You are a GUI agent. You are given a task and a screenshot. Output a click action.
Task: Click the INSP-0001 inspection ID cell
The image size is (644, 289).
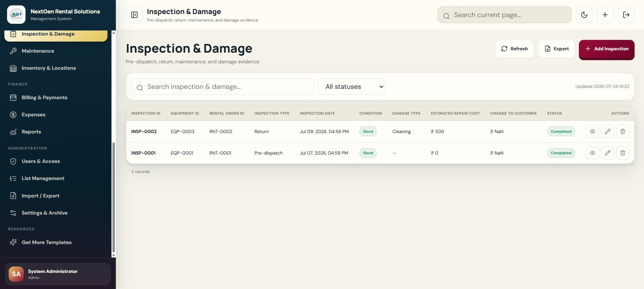[143, 153]
